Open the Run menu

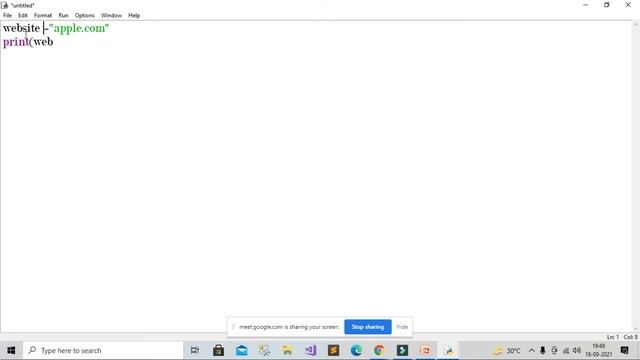[x=63, y=15]
